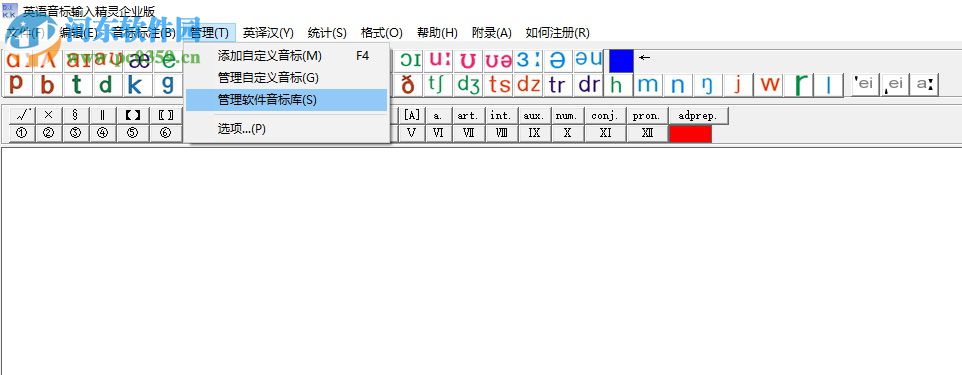Insert the pron. part-of-speech label
The width and height of the screenshot is (962, 375).
point(647,115)
